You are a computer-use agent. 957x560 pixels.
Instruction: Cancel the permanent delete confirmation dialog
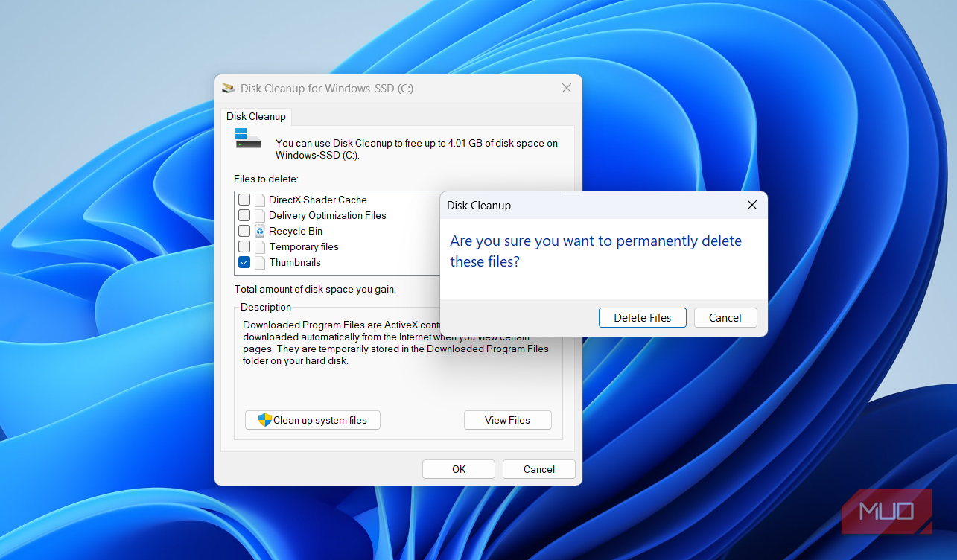(725, 318)
